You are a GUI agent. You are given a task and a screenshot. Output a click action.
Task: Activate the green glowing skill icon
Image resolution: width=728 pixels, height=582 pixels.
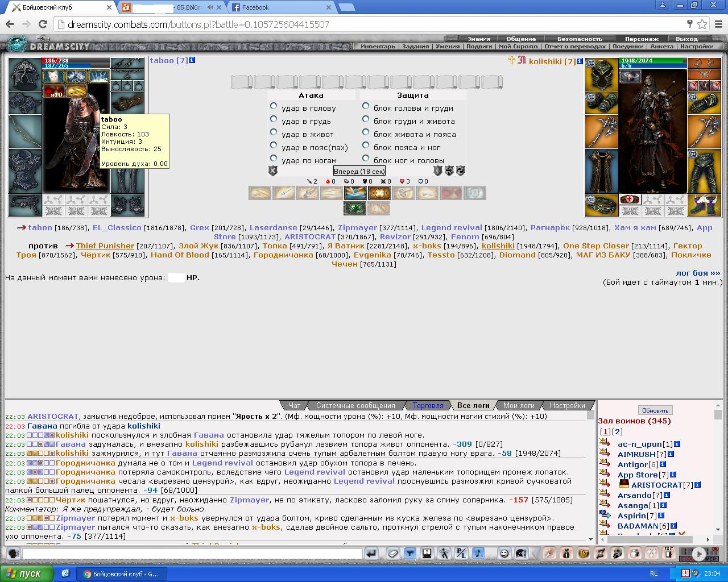[355, 208]
